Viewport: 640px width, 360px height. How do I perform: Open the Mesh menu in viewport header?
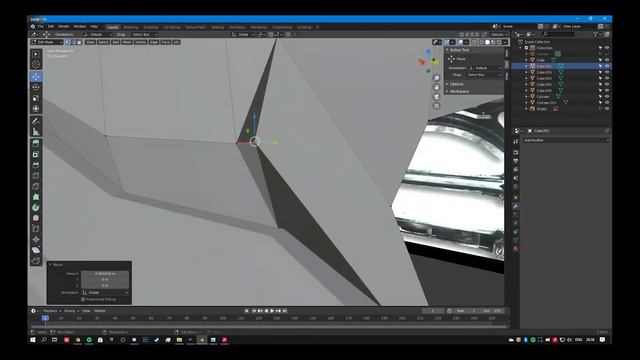pyautogui.click(x=127, y=42)
